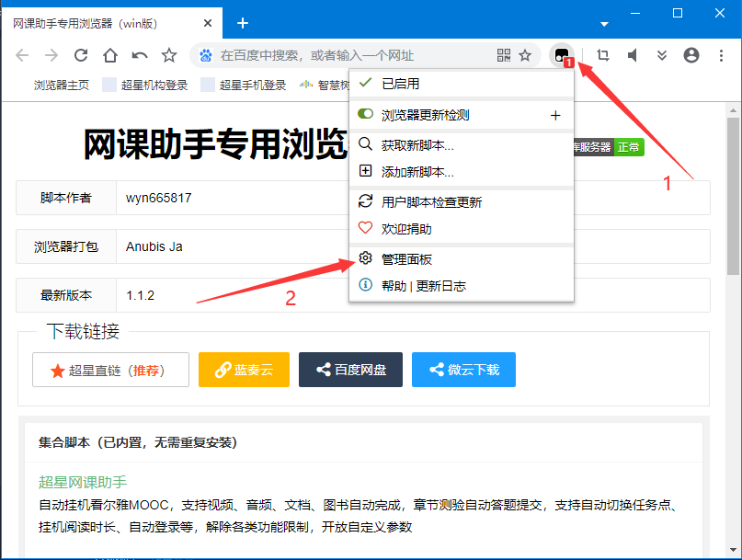Click the refresh icon beside 用户脚本检查更新
The height and width of the screenshot is (560, 742).
tap(365, 201)
